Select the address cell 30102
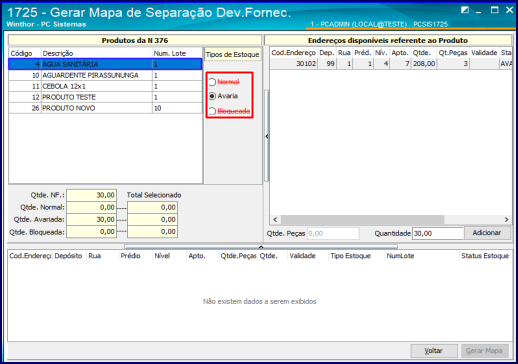Image resolution: width=518 pixels, height=364 pixels. pyautogui.click(x=293, y=64)
